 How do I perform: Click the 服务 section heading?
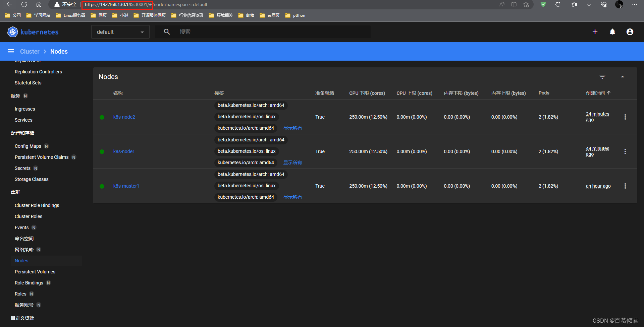(x=15, y=96)
